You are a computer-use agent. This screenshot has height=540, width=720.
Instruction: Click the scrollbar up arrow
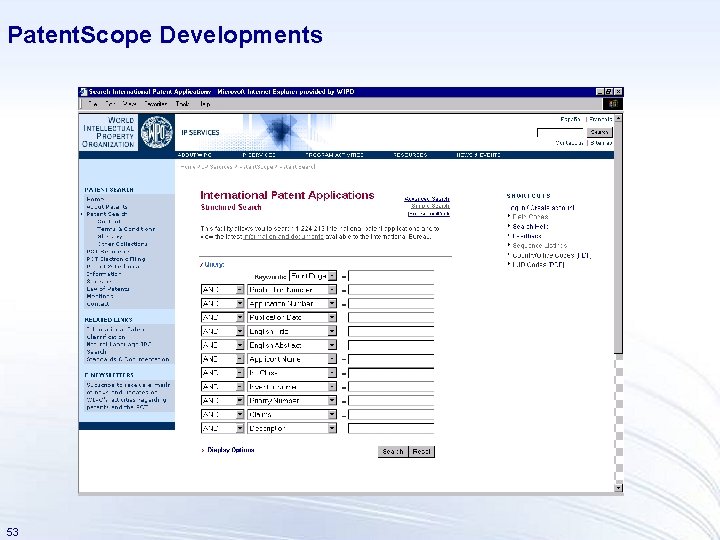tap(619, 118)
